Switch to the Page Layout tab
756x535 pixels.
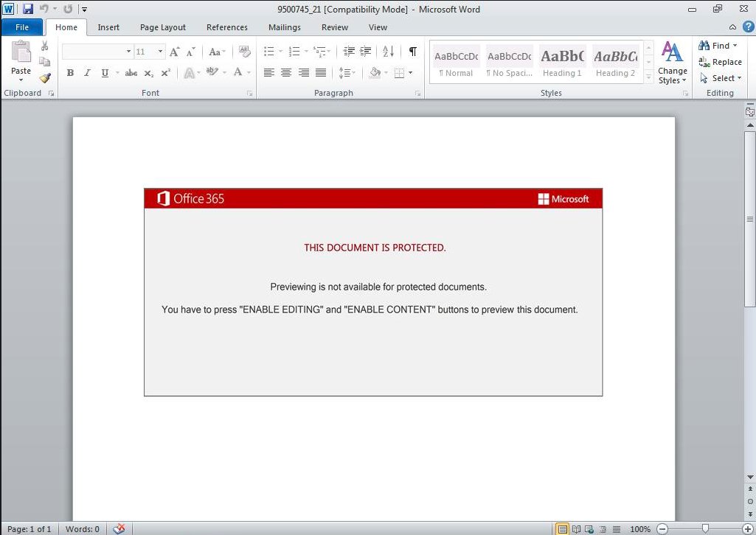[163, 27]
